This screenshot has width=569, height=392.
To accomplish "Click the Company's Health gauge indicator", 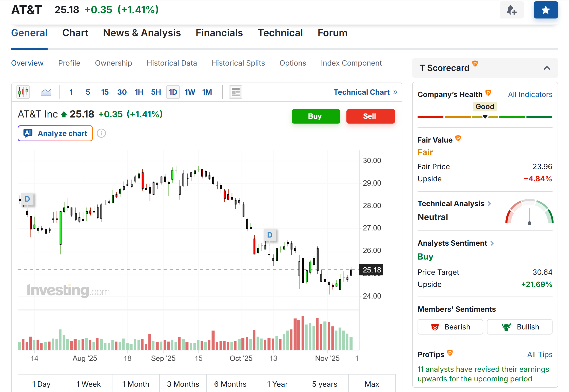I will click(x=485, y=117).
